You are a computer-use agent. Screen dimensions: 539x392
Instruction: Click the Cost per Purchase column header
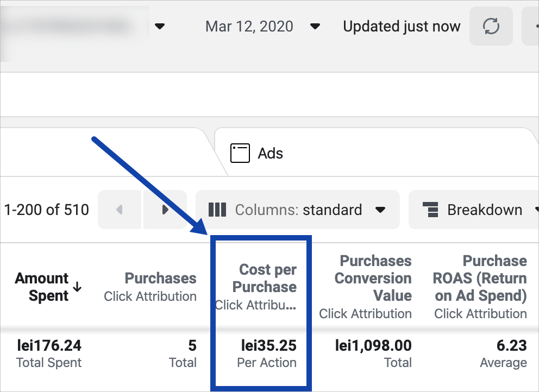point(267,279)
